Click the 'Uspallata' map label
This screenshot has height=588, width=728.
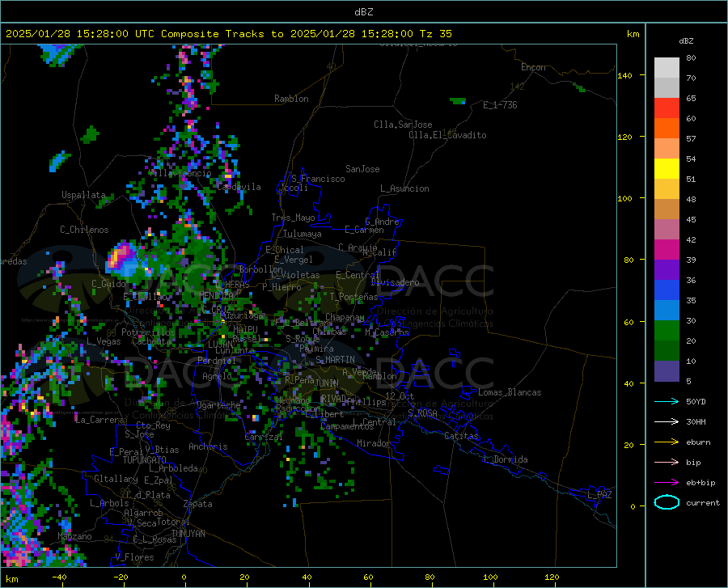[x=83, y=195]
